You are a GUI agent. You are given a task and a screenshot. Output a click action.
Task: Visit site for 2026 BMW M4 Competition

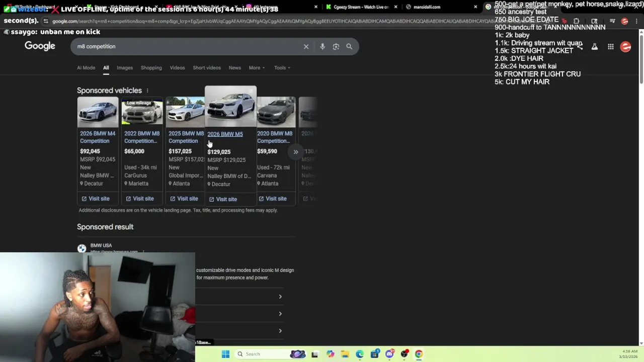[96, 199]
